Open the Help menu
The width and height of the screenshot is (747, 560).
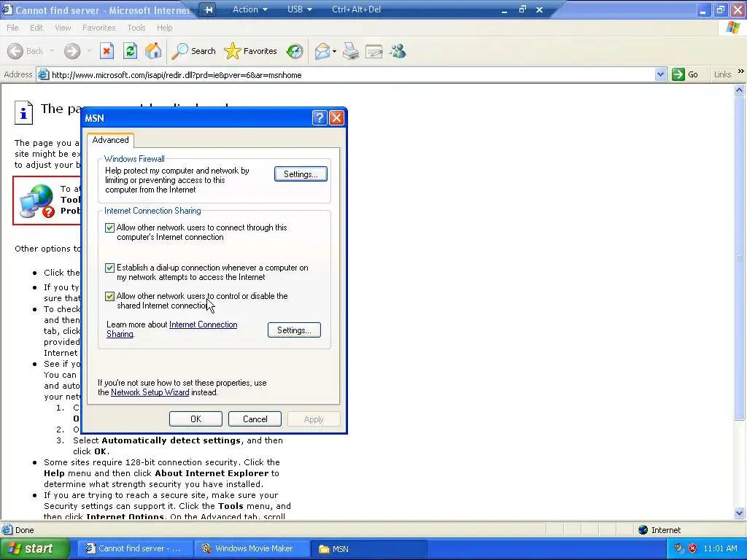click(x=164, y=28)
